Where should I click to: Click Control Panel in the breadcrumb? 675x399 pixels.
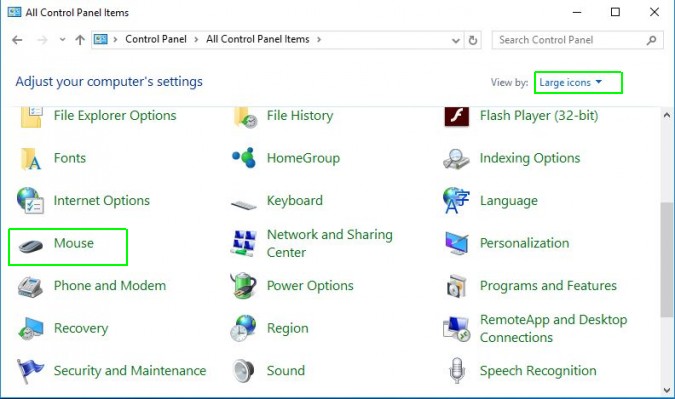(x=156, y=39)
